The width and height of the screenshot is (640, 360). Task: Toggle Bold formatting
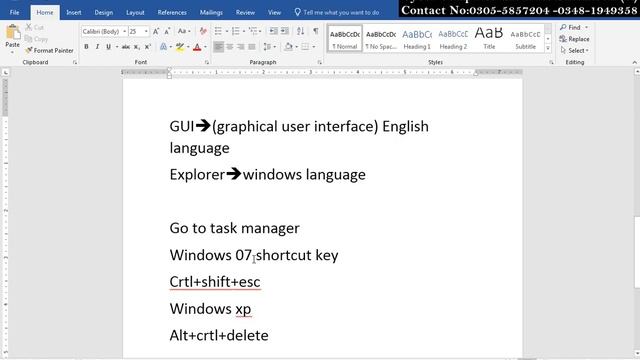[86, 47]
